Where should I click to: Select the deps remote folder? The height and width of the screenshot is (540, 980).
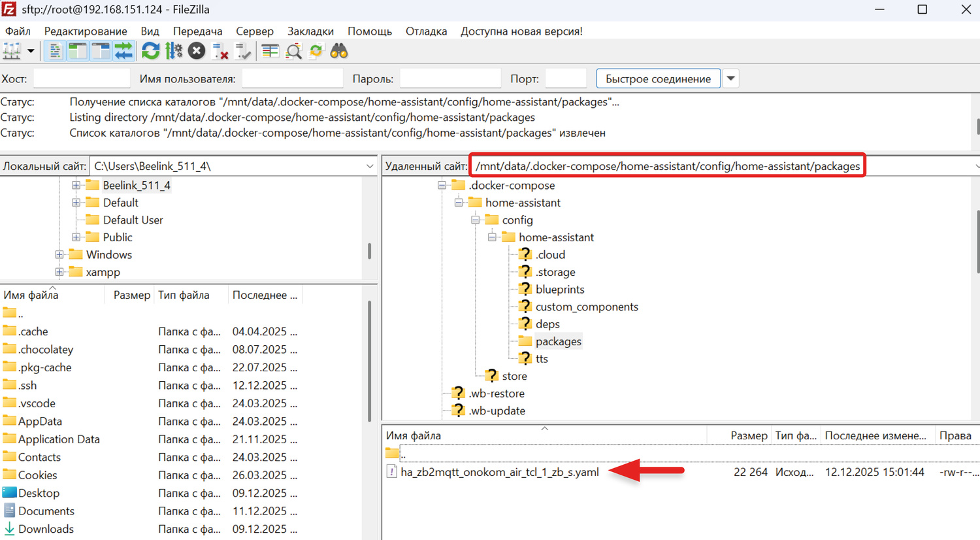[547, 324]
